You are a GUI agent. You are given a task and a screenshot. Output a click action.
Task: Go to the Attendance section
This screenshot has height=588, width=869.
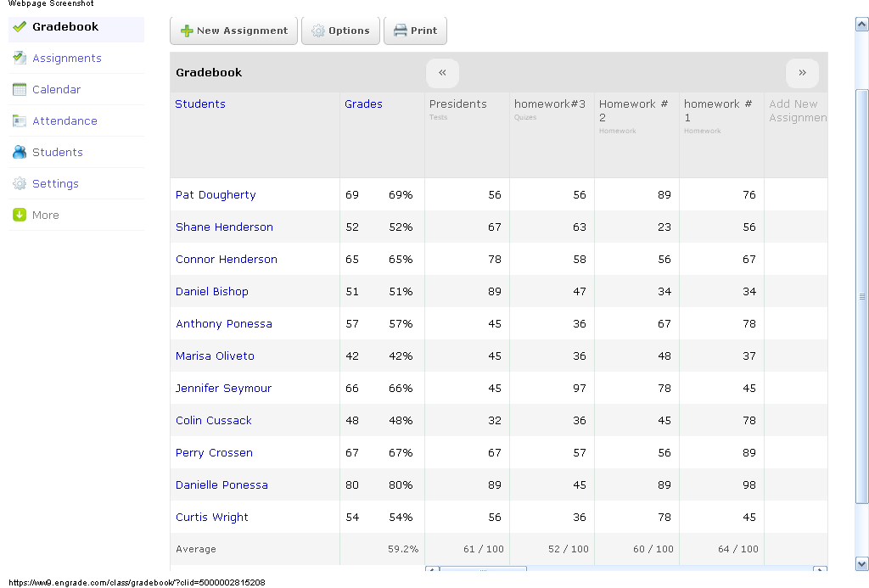pyautogui.click(x=64, y=121)
